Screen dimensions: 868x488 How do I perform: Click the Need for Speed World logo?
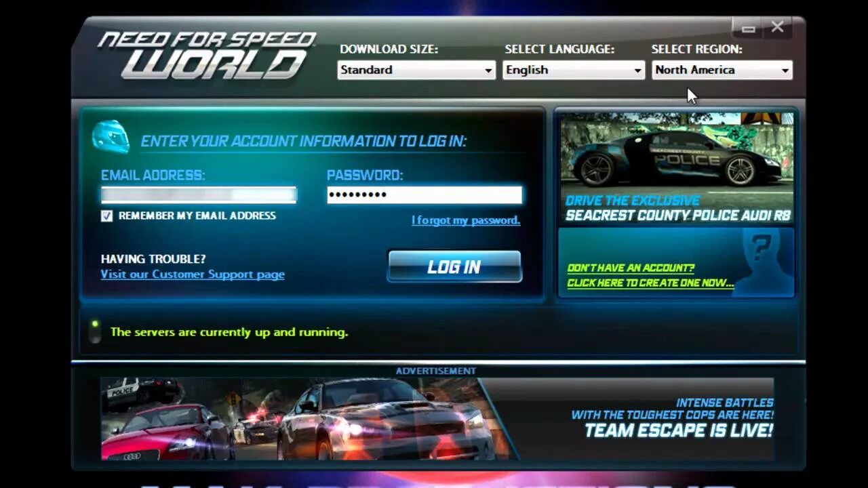207,55
